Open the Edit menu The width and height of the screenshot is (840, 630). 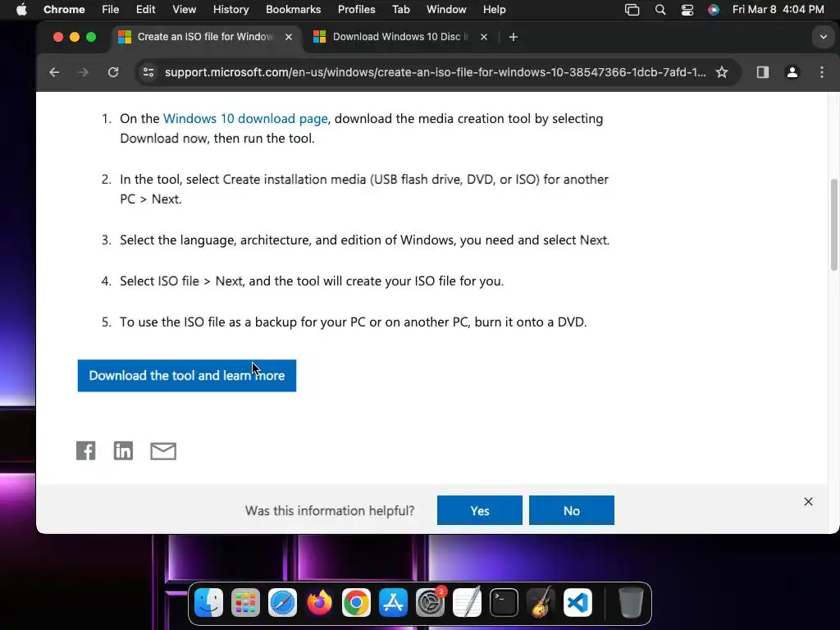pyautogui.click(x=146, y=10)
